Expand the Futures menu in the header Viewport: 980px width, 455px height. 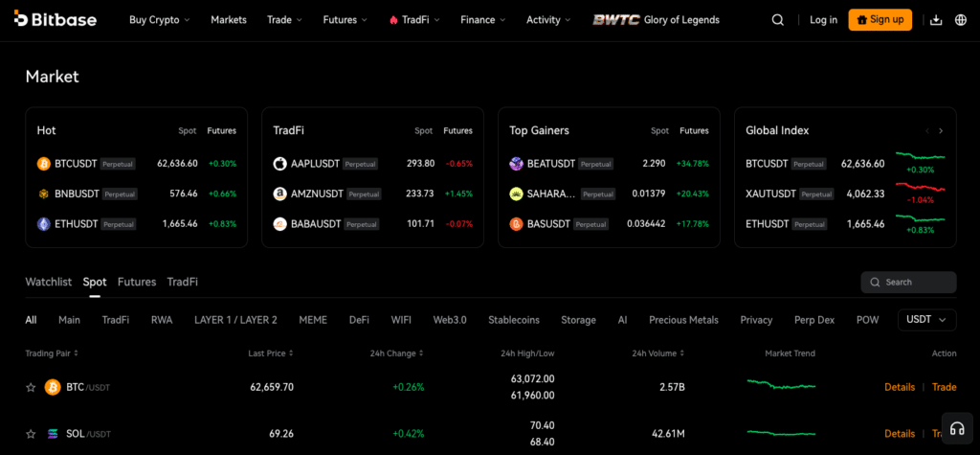point(345,20)
